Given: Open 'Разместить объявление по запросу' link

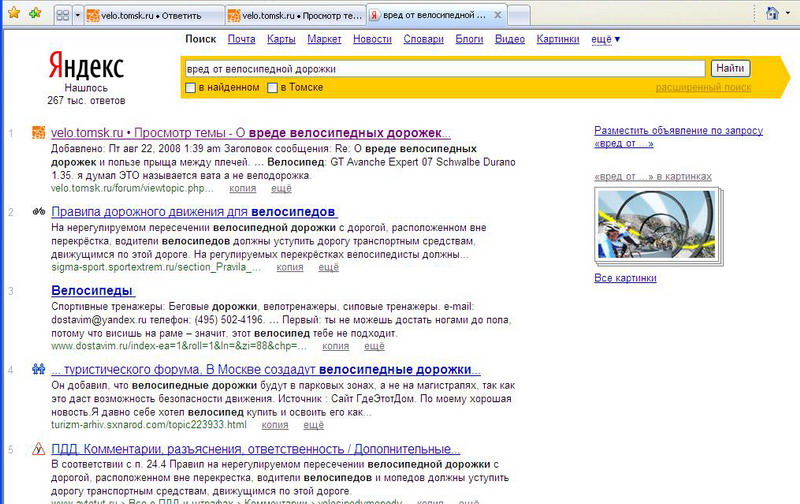Looking at the screenshot, I should point(679,137).
